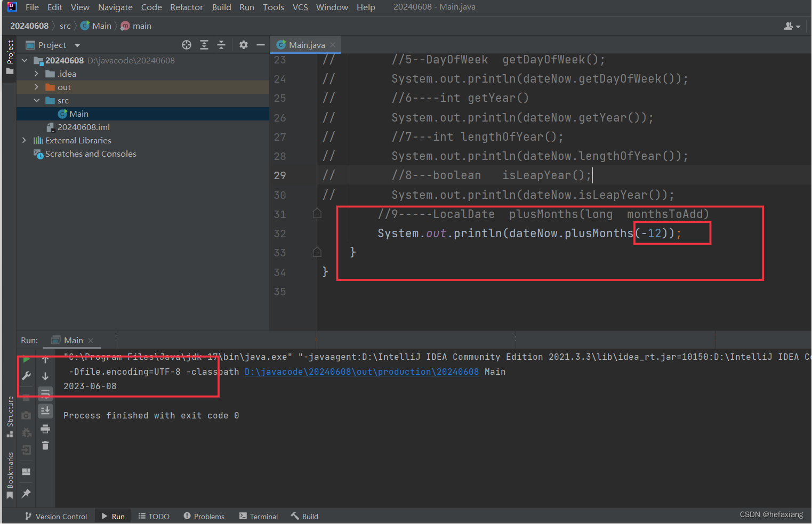
Task: Toggle the Bookmarks side tool button
Action: pos(10,475)
